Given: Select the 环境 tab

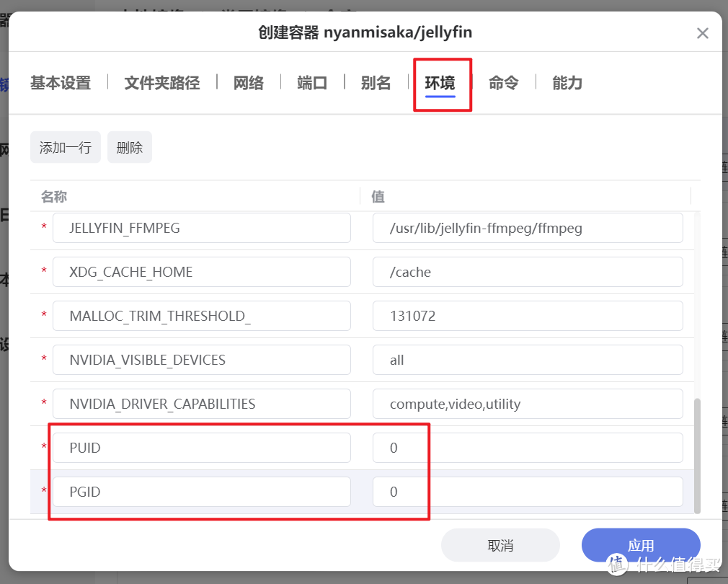Looking at the screenshot, I should click(442, 83).
